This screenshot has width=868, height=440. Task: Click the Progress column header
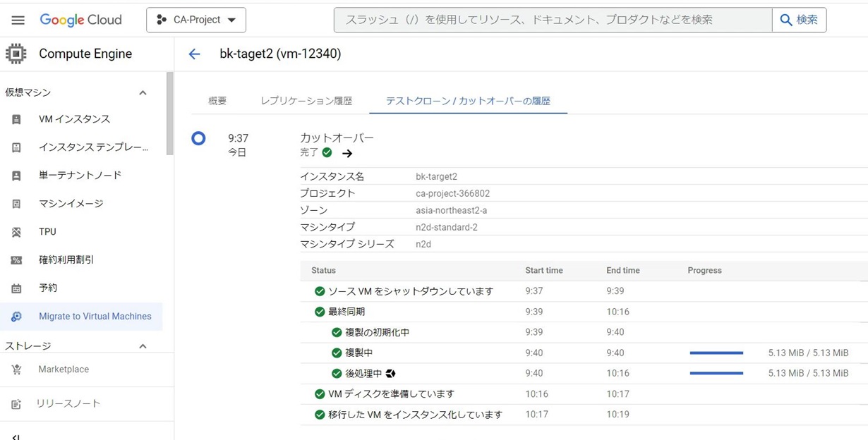705,270
